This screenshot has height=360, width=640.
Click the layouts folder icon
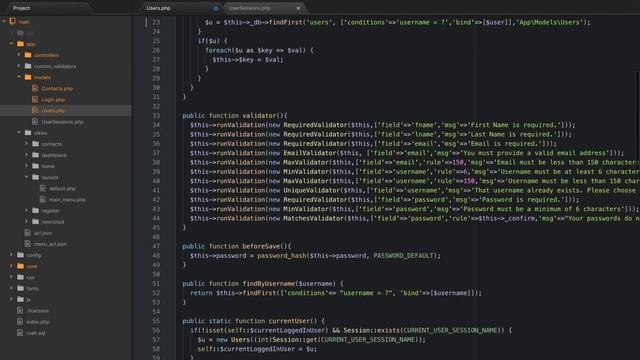[x=36, y=177]
